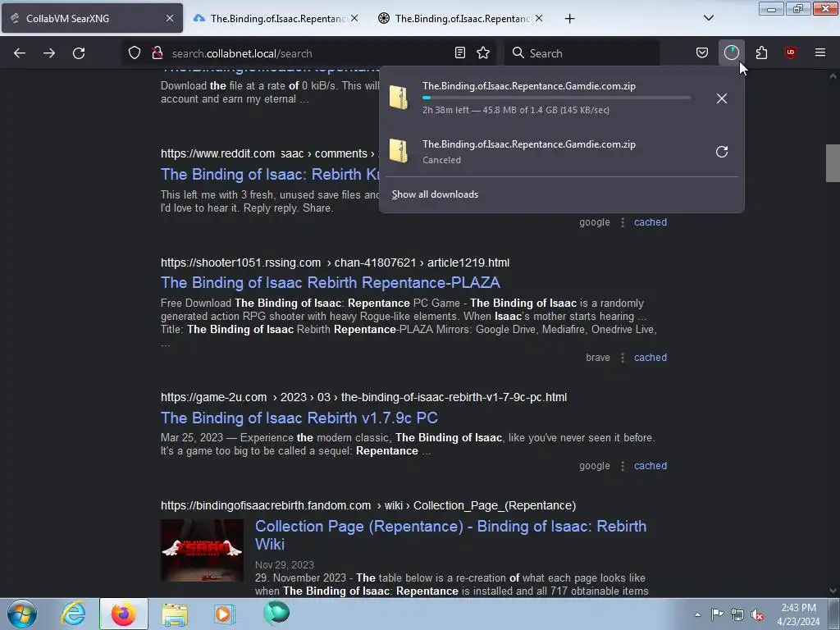Image resolution: width=840 pixels, height=630 pixels.
Task: Click Firefox taskbar button
Action: pyautogui.click(x=124, y=614)
